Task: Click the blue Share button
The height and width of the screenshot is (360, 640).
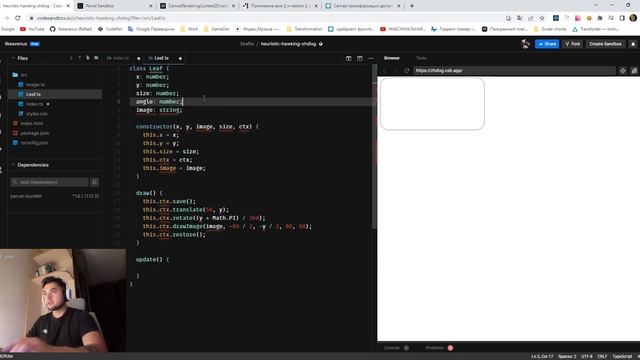Action: pyautogui.click(x=547, y=44)
